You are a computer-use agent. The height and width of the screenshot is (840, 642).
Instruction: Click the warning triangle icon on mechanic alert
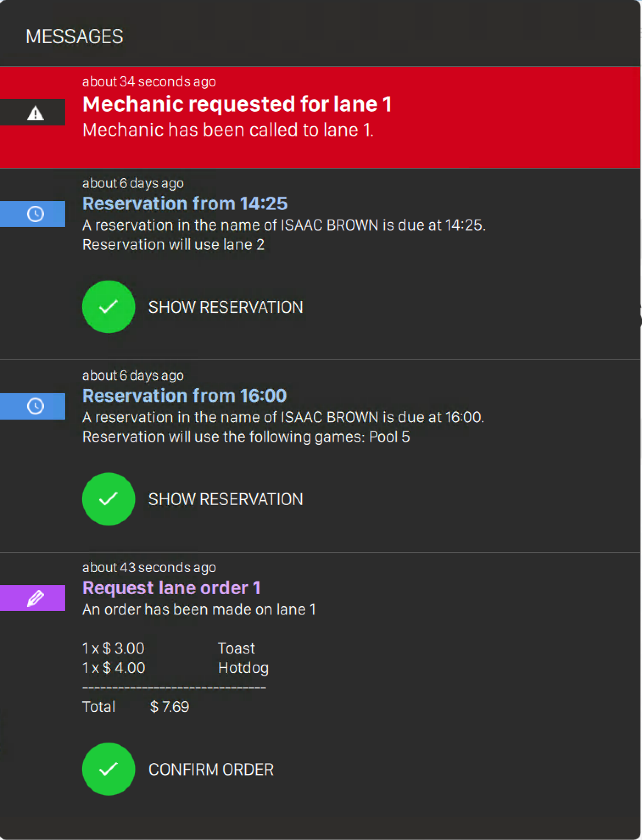(x=36, y=113)
